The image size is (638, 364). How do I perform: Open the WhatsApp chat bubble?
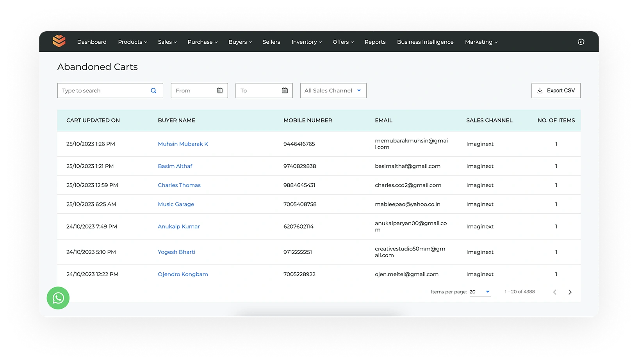pyautogui.click(x=58, y=298)
